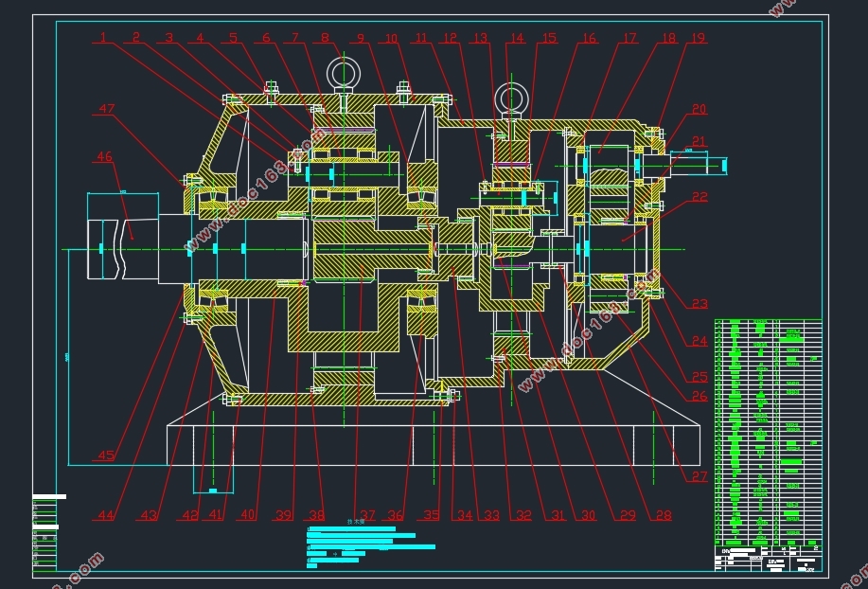Click the small output shaft at upper right
Screen dimensions: 868x589
pos(699,164)
